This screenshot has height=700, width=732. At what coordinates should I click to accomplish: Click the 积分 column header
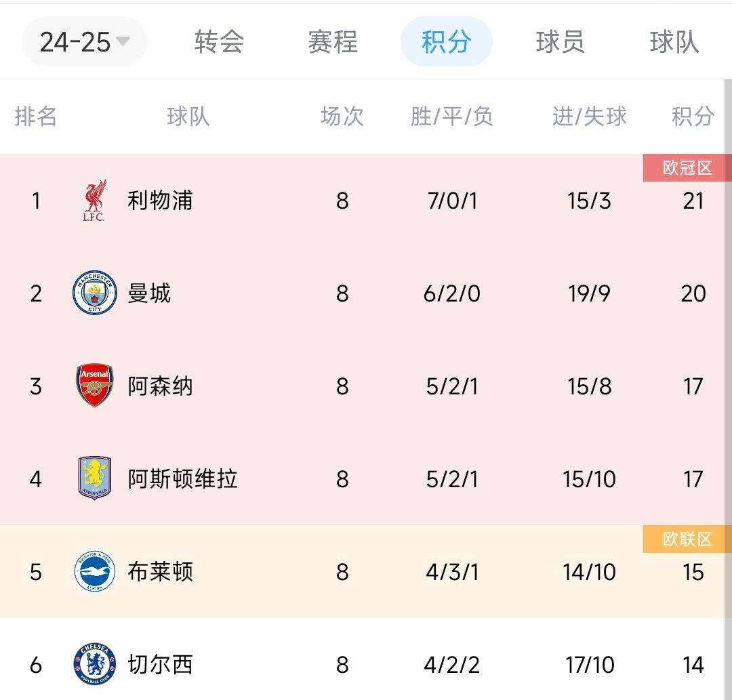click(693, 117)
